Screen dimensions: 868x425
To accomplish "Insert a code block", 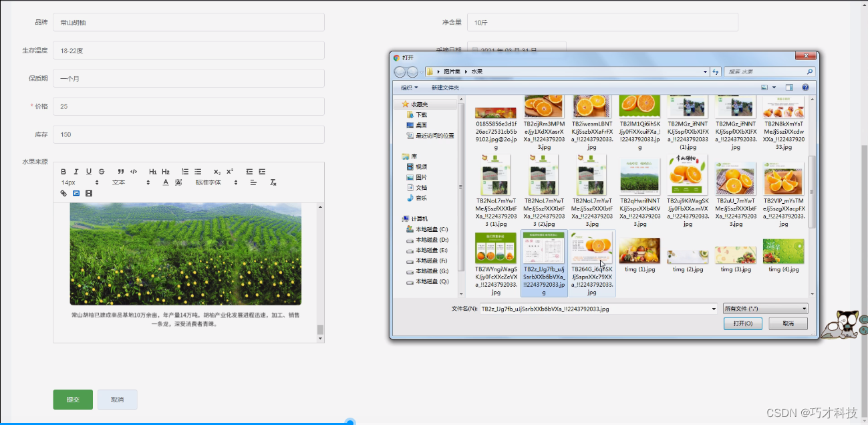I will click(x=134, y=172).
